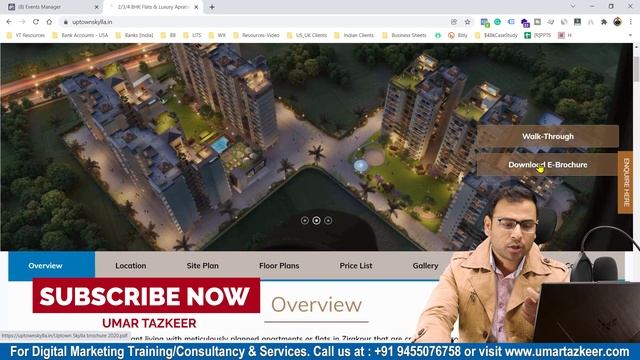Click the blue-green extension icon left of Grammarly

click(484, 22)
